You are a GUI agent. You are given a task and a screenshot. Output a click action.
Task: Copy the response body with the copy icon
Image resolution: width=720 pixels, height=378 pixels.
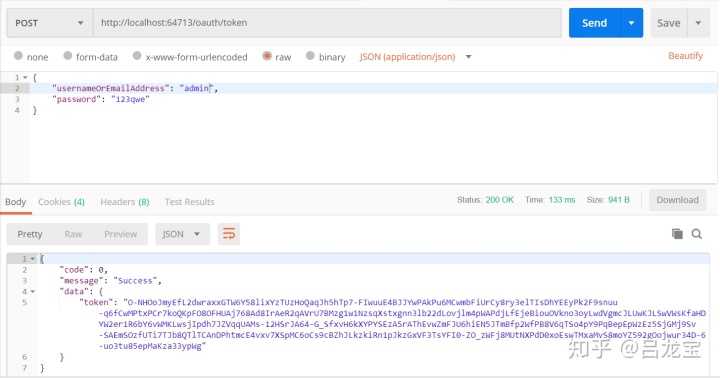click(x=677, y=234)
